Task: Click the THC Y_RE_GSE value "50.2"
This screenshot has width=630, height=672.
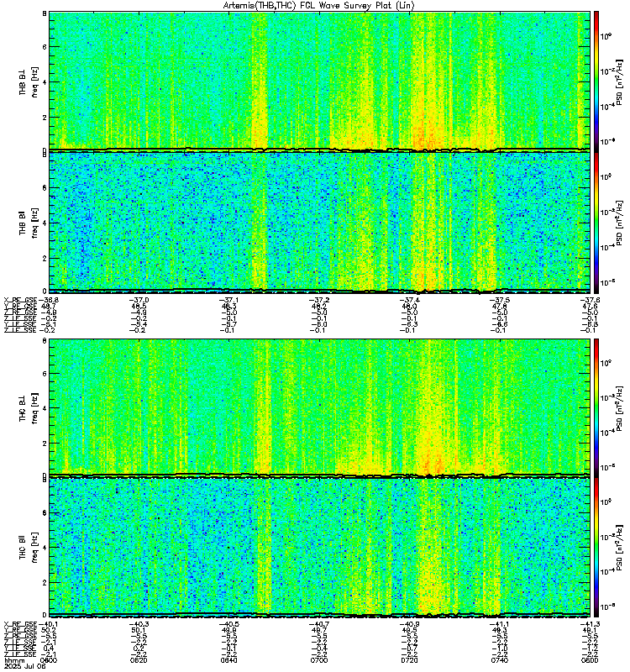Action: coord(49,631)
